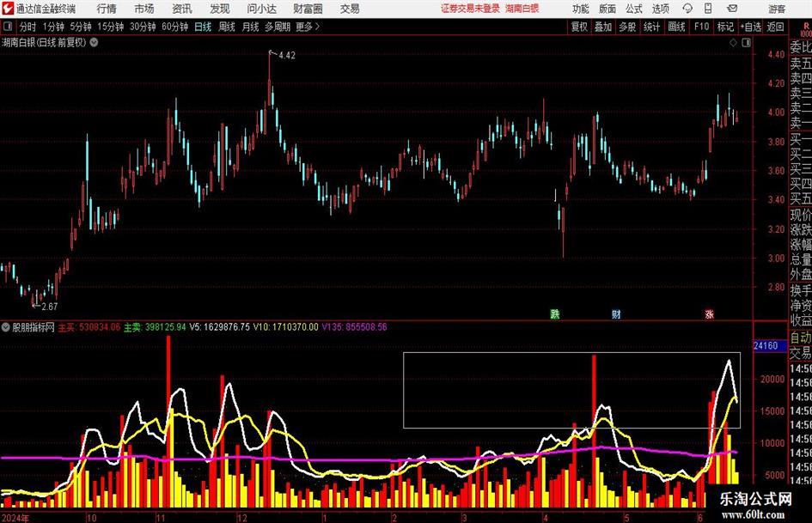The image size is (812, 523).
Task: Click the 多股 multi-stock button
Action: click(627, 27)
